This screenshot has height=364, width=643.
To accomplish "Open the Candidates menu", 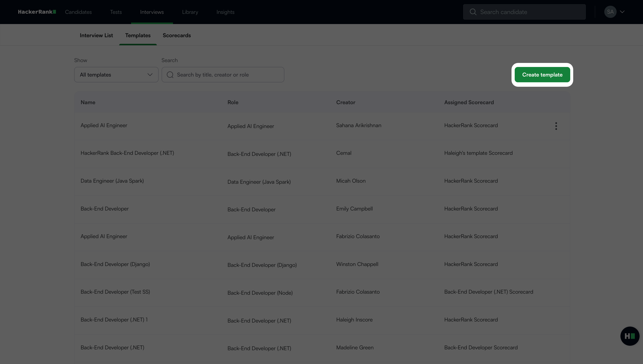I will pyautogui.click(x=78, y=12).
